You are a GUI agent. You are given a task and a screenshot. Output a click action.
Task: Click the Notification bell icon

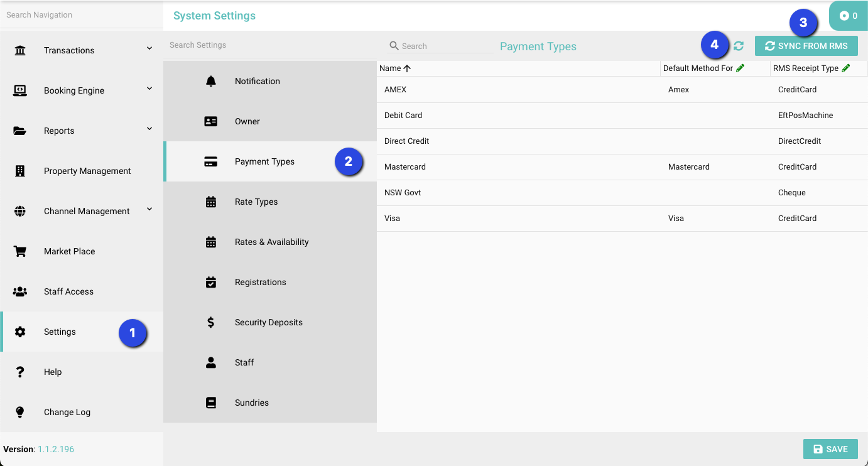coord(211,81)
